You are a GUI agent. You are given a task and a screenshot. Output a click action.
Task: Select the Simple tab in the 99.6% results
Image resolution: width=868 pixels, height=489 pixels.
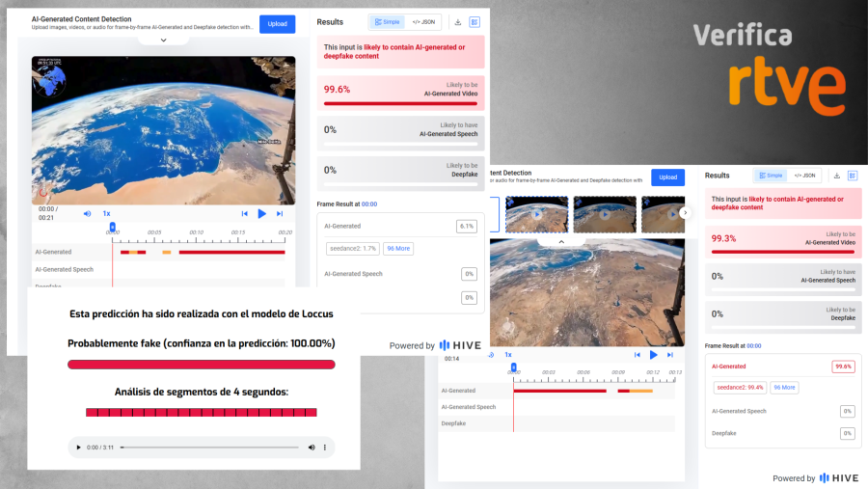coord(387,22)
